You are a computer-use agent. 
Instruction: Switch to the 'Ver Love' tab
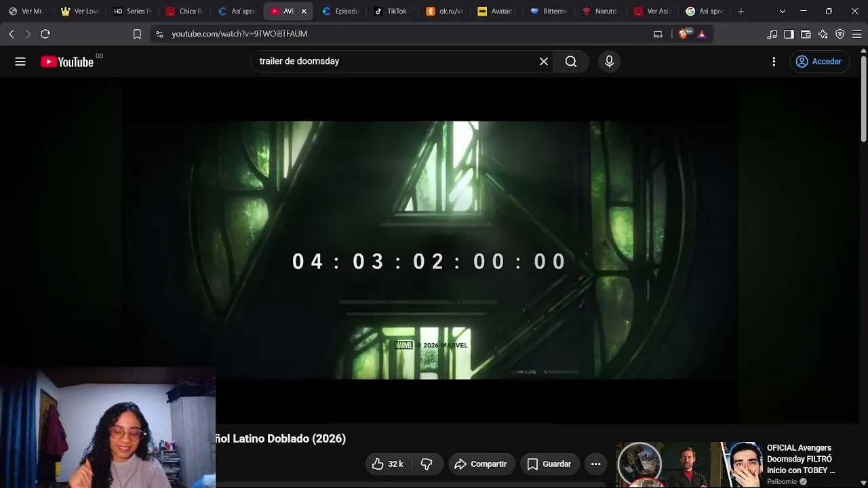point(80,12)
